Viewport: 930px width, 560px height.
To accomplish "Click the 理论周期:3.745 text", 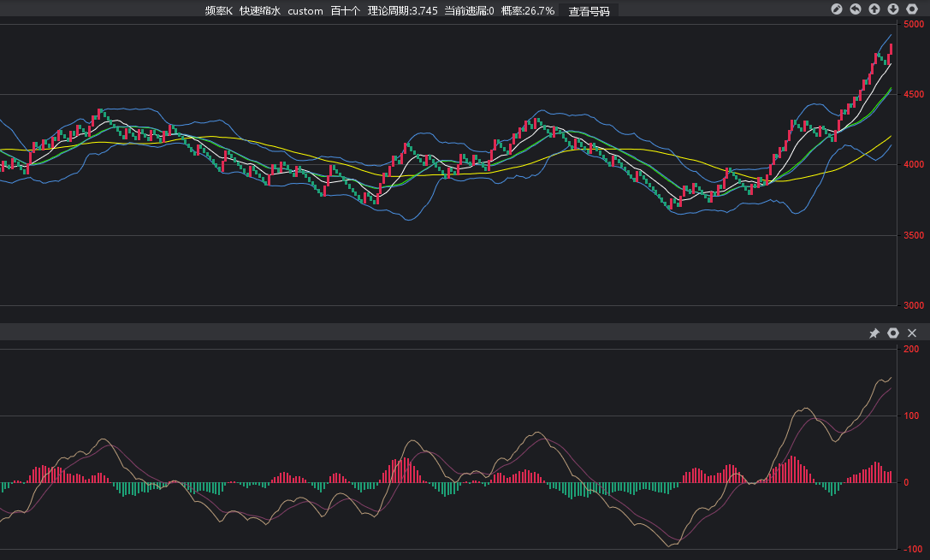I will click(x=403, y=10).
